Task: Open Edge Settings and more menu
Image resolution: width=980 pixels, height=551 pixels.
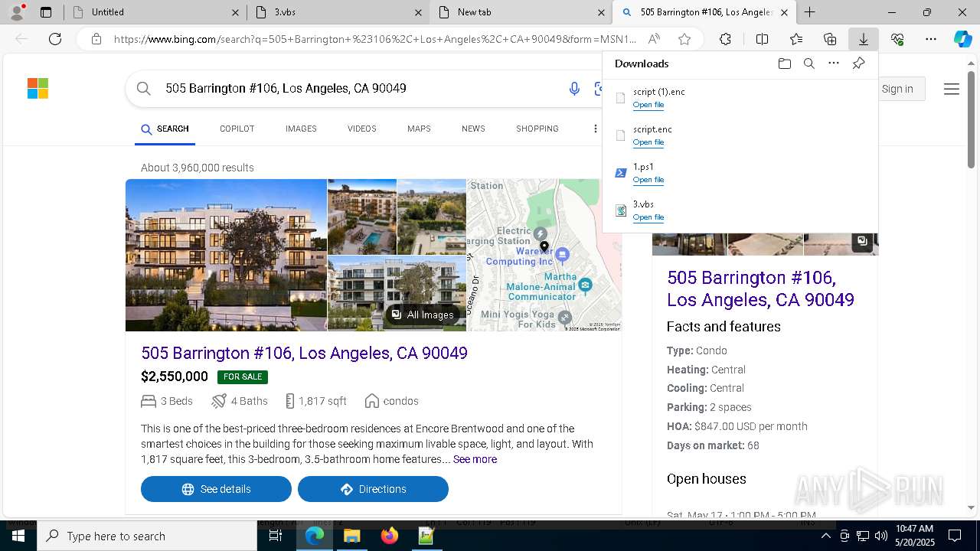Action: (x=931, y=39)
